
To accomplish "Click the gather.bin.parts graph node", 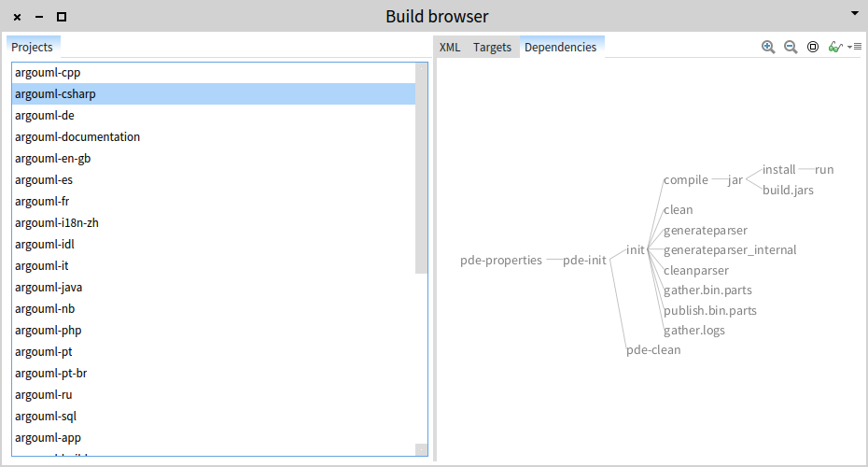I will point(707,290).
